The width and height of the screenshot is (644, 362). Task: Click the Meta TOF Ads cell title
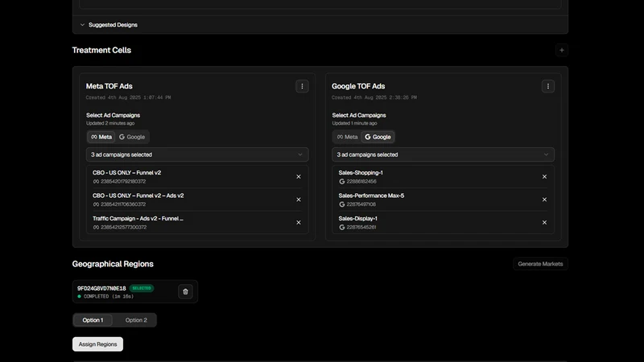tap(109, 86)
